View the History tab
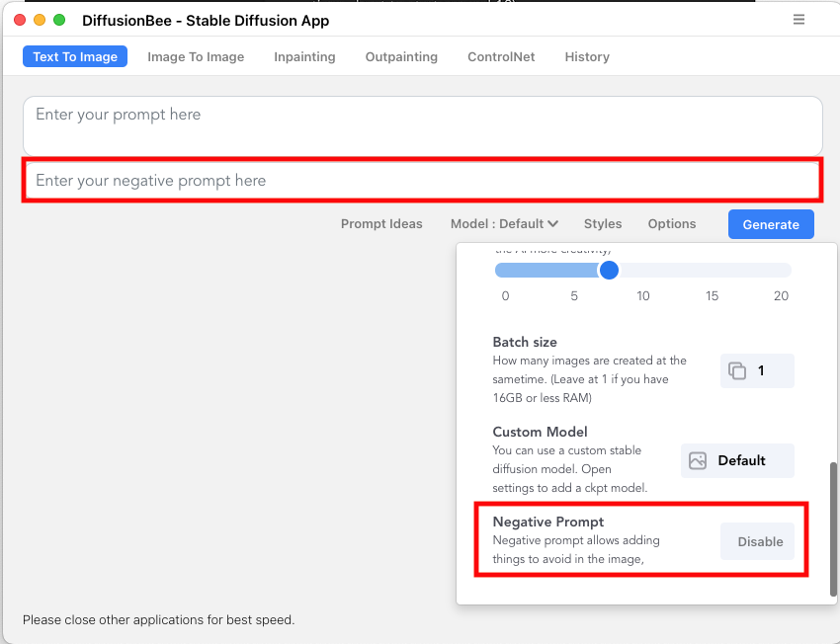This screenshot has width=840, height=644. click(587, 56)
